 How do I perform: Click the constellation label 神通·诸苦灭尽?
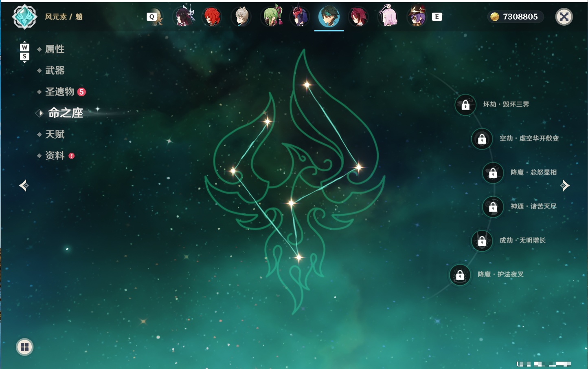[534, 206]
